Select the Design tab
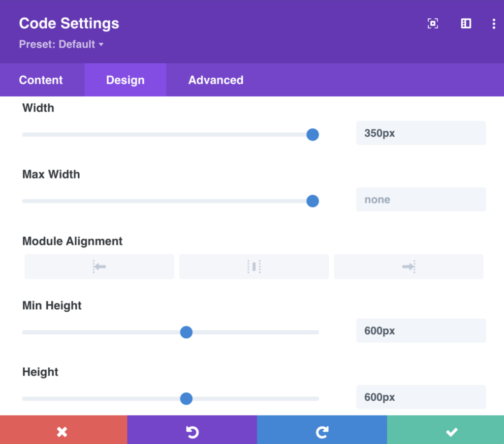 [126, 80]
